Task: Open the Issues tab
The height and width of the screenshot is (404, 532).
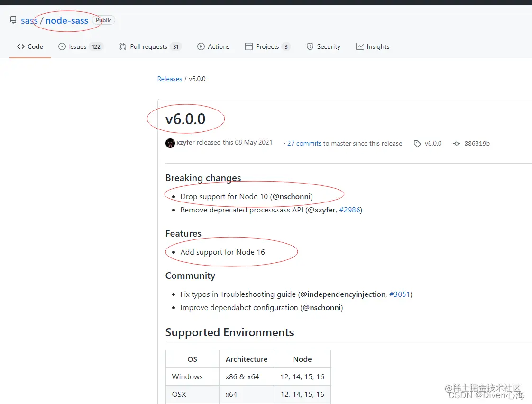Action: 81,47
